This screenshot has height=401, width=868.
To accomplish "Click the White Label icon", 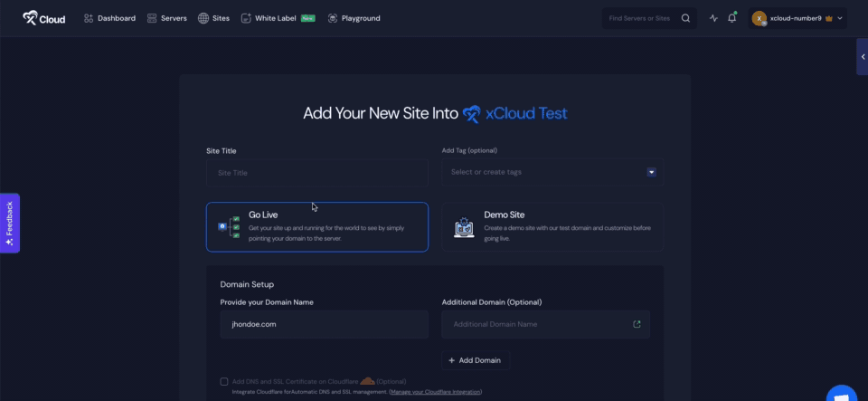I will point(246,18).
